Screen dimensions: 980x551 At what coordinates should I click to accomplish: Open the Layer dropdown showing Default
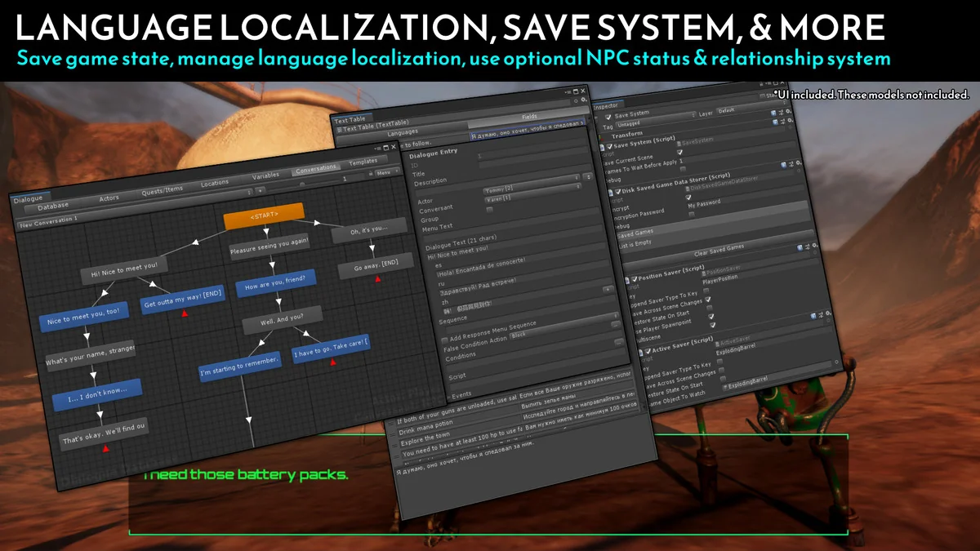click(x=725, y=110)
